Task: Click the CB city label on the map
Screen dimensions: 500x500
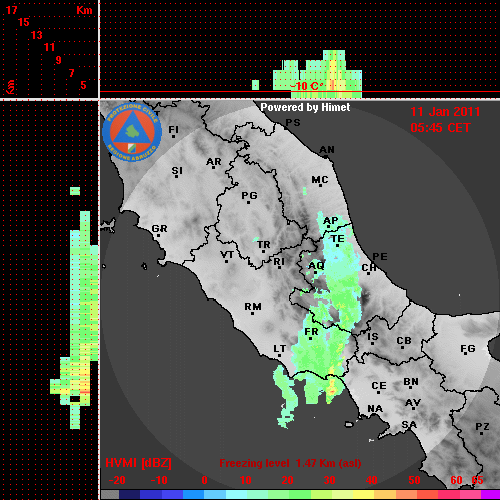Action: pos(404,341)
